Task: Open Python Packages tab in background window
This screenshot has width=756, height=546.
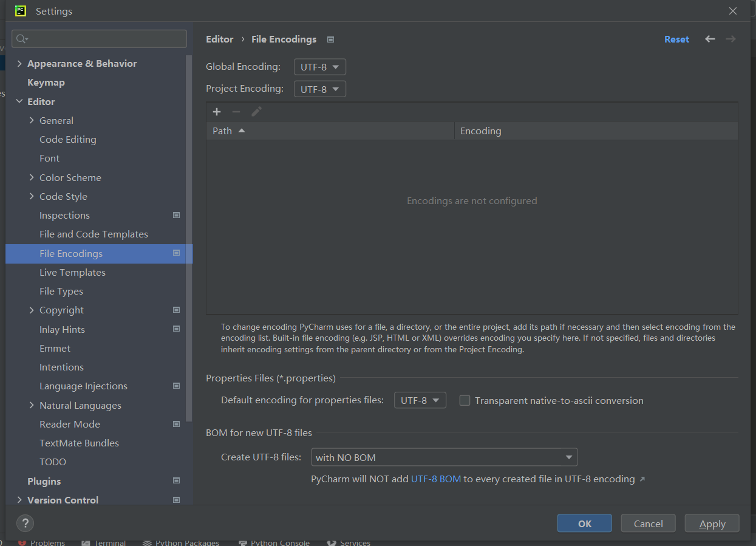Action: coord(181,542)
